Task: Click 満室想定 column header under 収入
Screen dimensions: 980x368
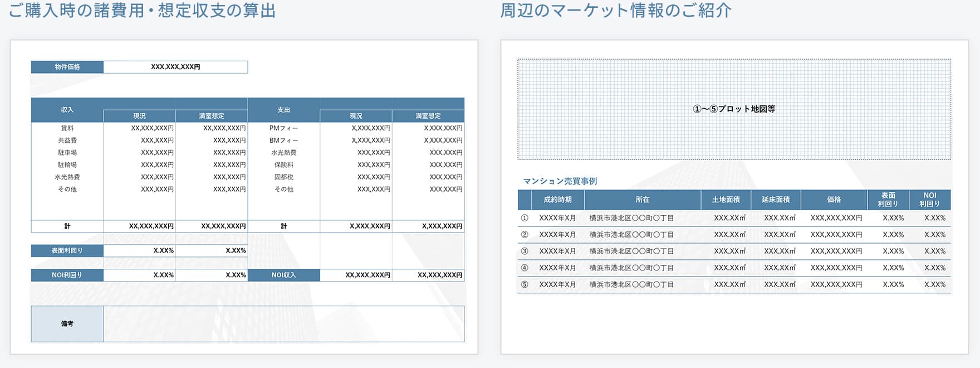Action: (212, 116)
